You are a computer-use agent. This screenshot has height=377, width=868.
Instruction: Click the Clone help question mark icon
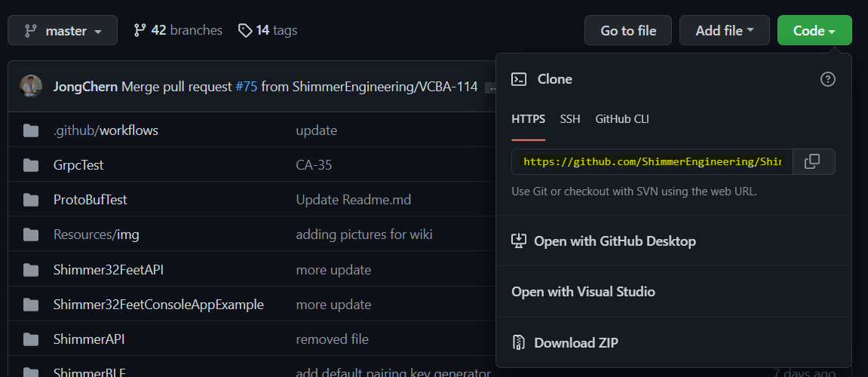point(827,79)
